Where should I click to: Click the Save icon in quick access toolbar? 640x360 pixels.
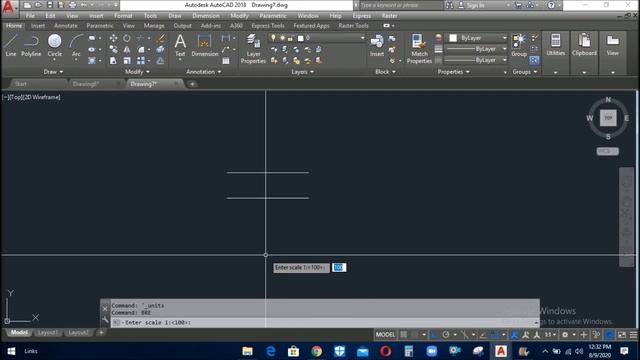pyautogui.click(x=50, y=5)
